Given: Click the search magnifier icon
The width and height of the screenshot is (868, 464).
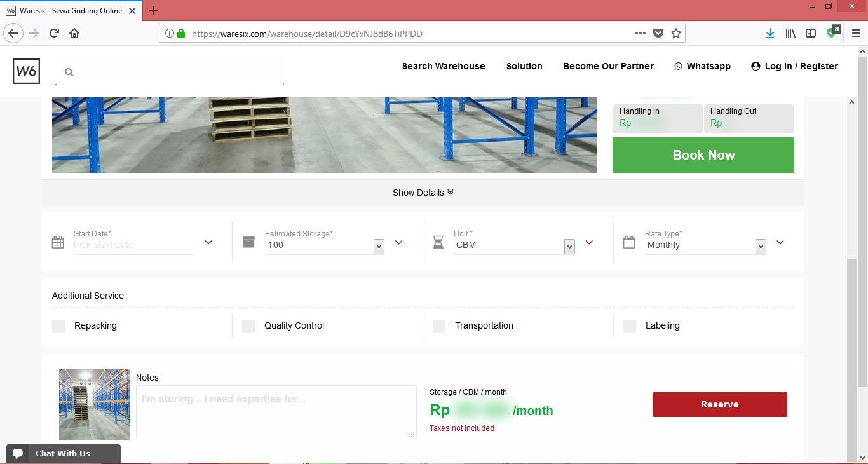Looking at the screenshot, I should point(69,72).
